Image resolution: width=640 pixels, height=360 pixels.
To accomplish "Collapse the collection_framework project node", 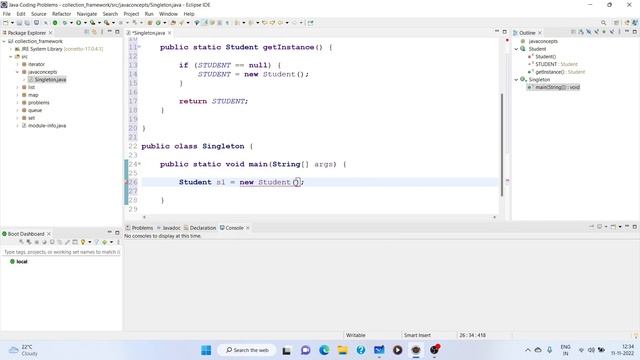I will click(4, 41).
